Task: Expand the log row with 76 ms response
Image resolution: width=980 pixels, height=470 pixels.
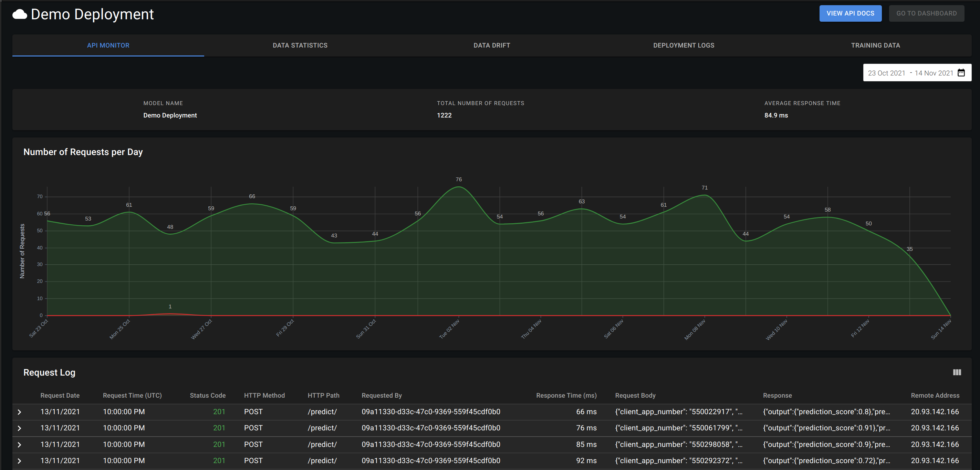Action: click(x=19, y=428)
